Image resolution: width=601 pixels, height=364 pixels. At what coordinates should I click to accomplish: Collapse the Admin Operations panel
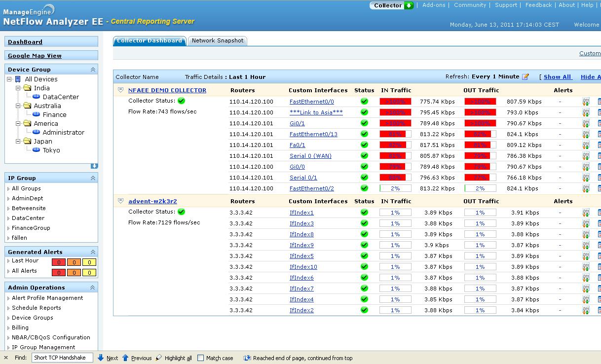coord(93,288)
